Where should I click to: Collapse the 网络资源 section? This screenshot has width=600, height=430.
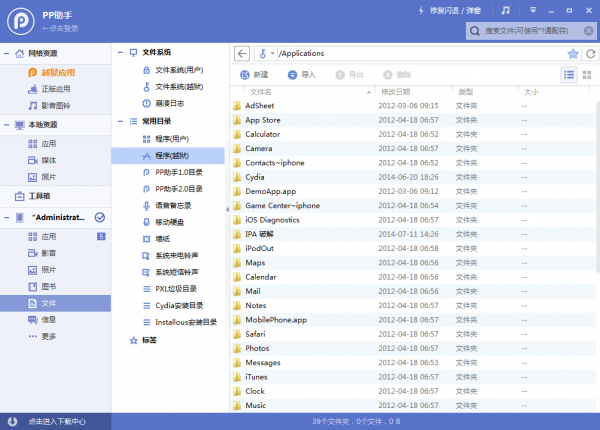pos(7,54)
